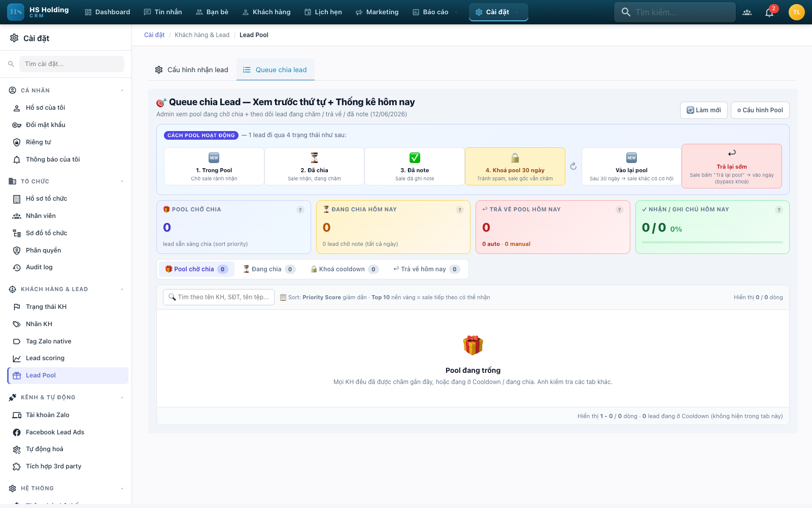Switch to the Khoá cooldown tab
812x508 pixels.
(345, 269)
